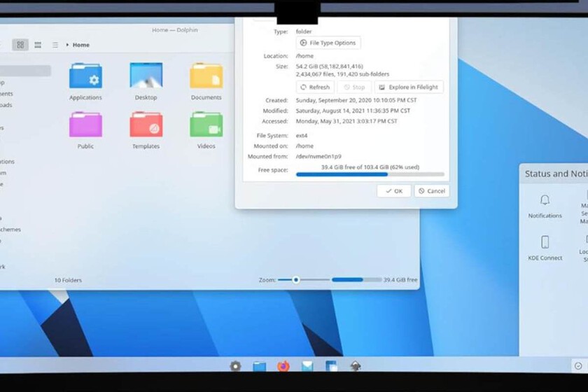Switch to Details list view mode
This screenshot has height=392, width=588.
click(55, 45)
